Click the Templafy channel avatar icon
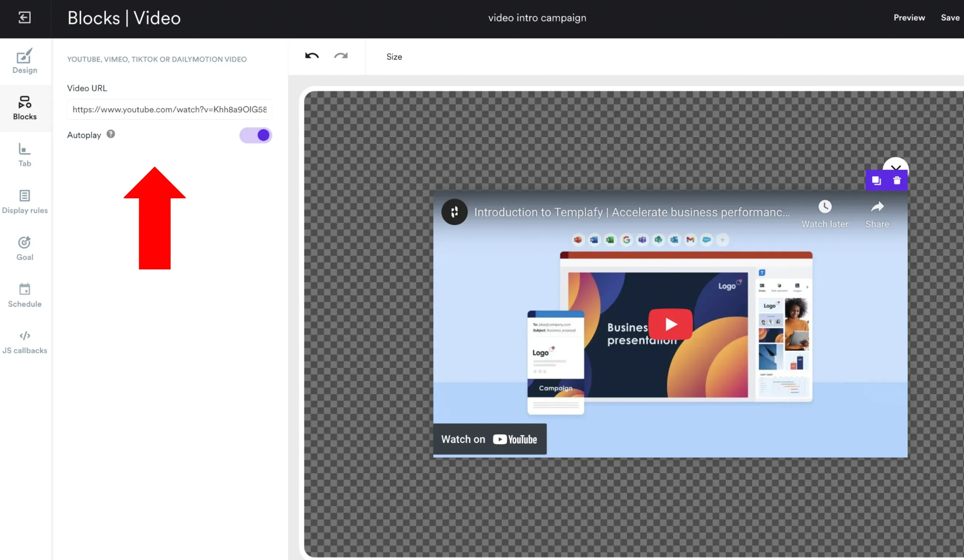This screenshot has width=964, height=560. click(x=454, y=212)
